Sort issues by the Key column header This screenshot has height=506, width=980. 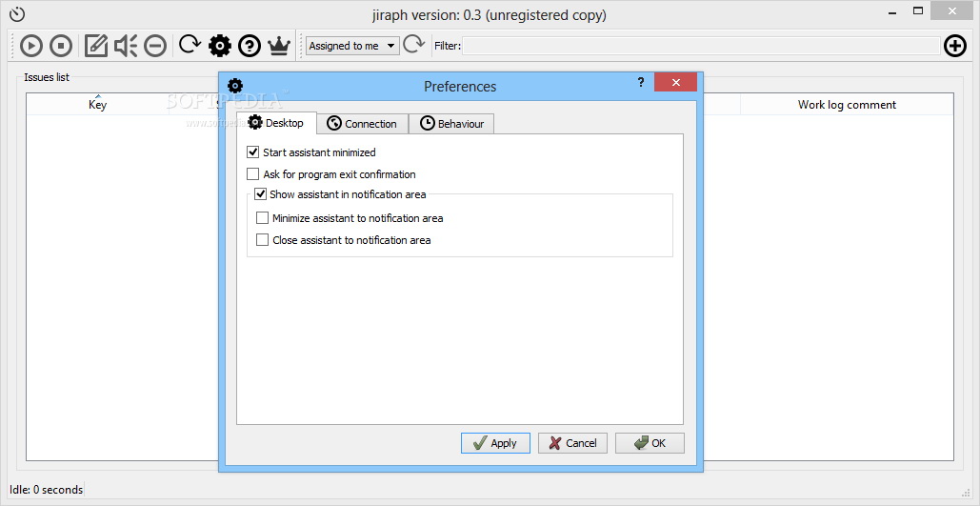coord(97,105)
